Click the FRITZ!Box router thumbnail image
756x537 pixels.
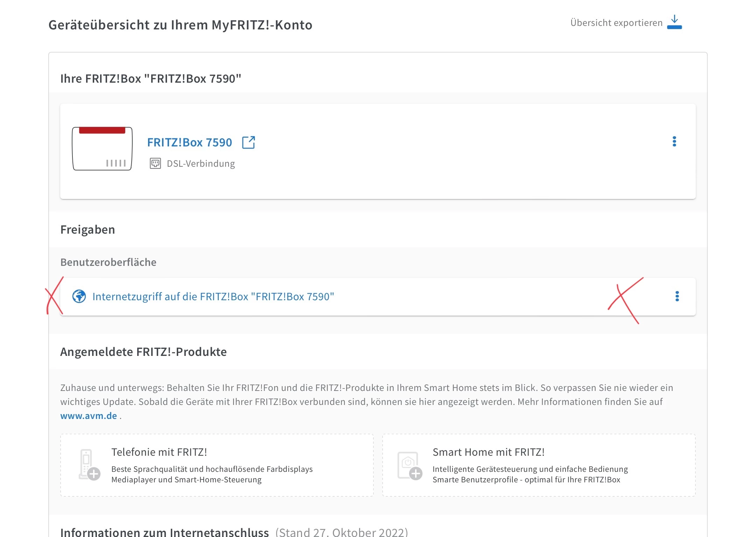coord(102,149)
